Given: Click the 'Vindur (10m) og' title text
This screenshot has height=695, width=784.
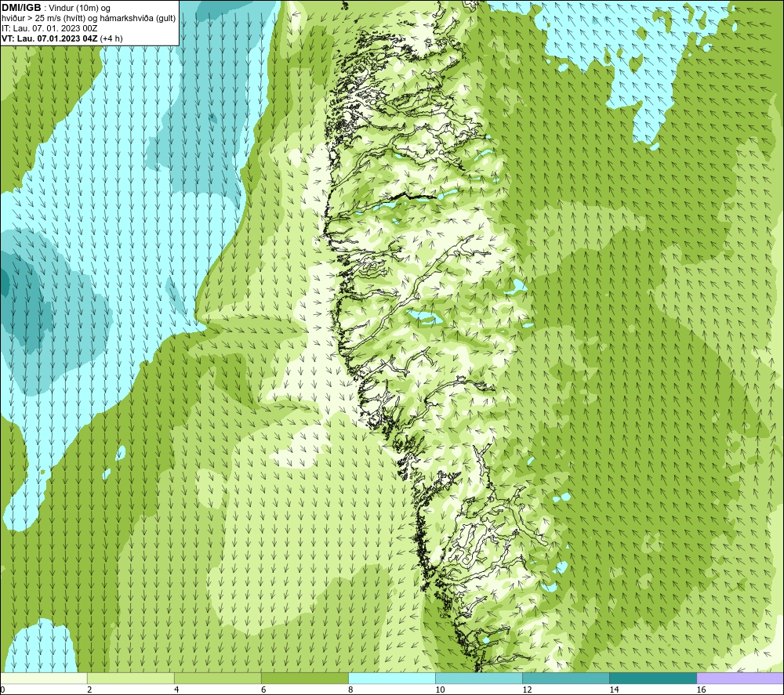Looking at the screenshot, I should click(81, 9).
